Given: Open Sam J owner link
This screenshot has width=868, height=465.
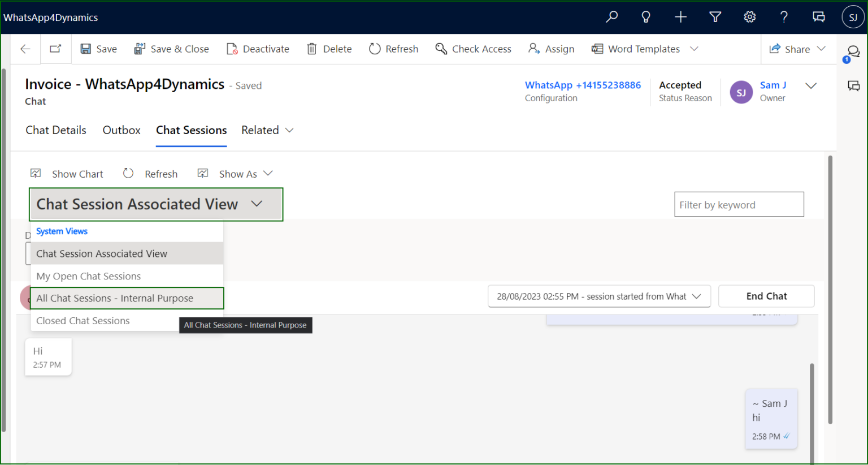Looking at the screenshot, I should [x=773, y=85].
